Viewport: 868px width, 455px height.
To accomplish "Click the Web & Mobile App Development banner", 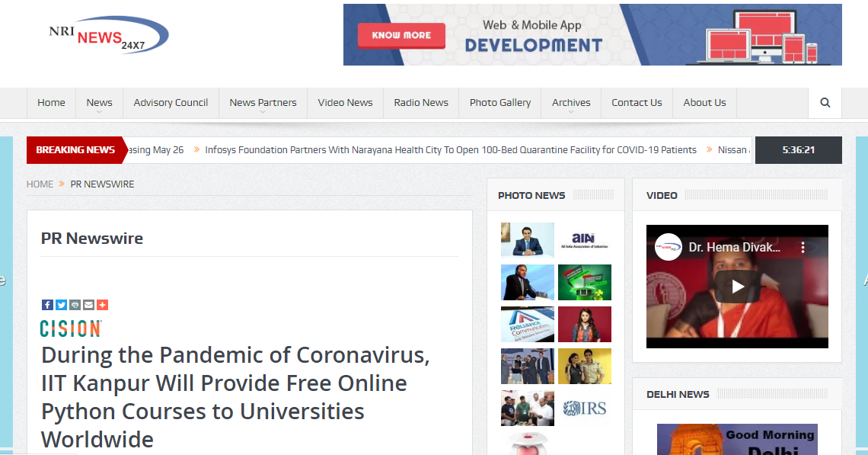I will click(592, 35).
